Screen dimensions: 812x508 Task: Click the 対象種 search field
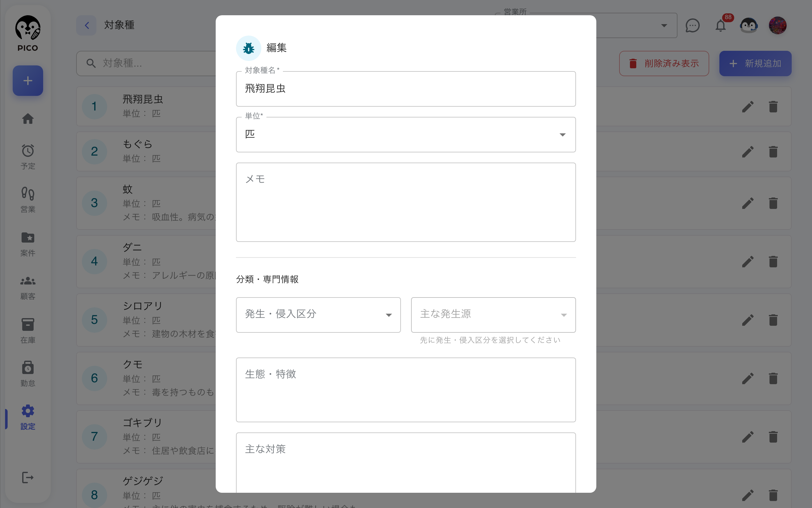146,63
